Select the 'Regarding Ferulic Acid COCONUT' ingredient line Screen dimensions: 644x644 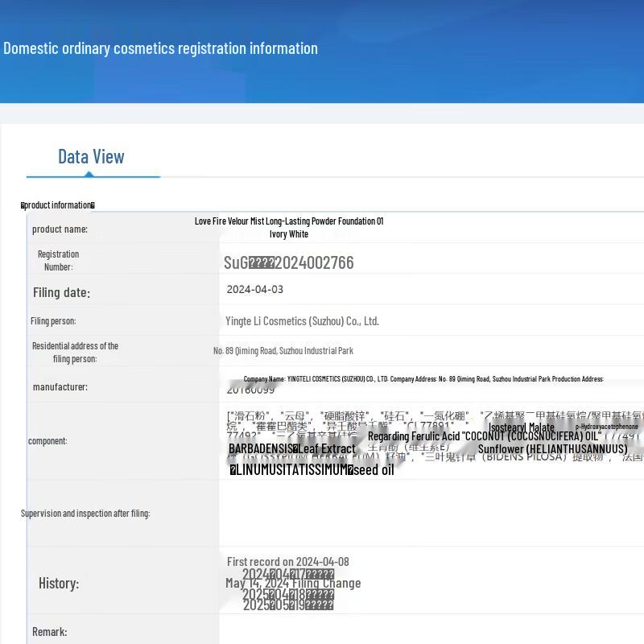click(485, 436)
